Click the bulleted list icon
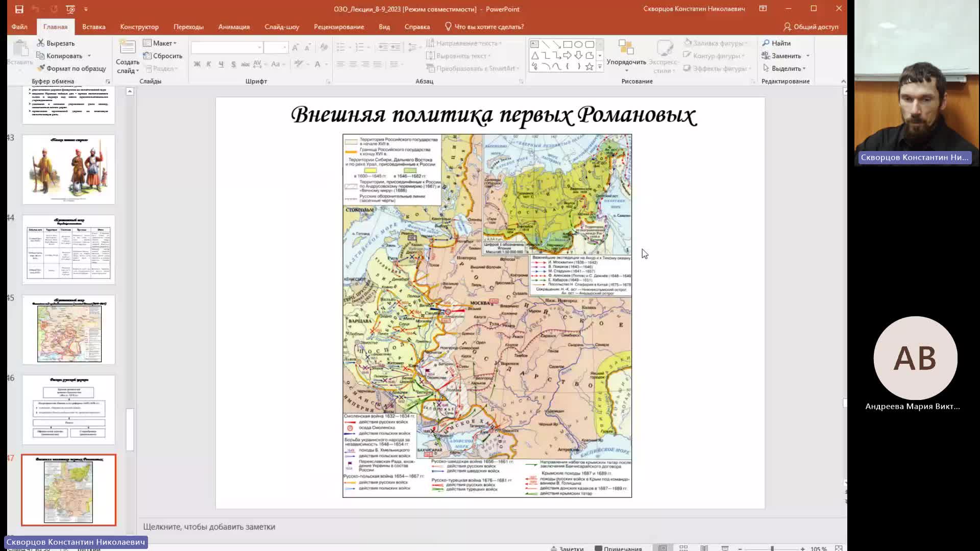This screenshot has height=551, width=980. 341,47
